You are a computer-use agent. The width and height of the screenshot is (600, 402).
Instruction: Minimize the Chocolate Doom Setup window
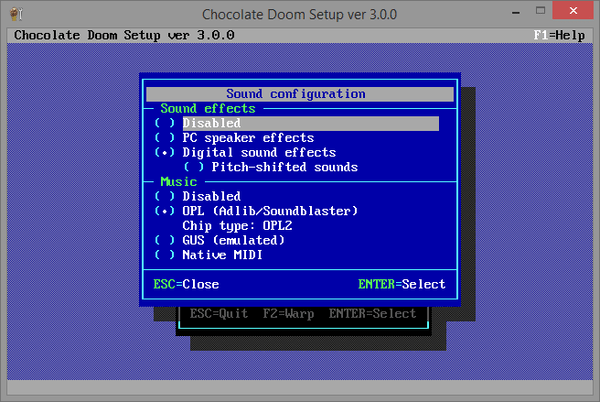tap(516, 12)
